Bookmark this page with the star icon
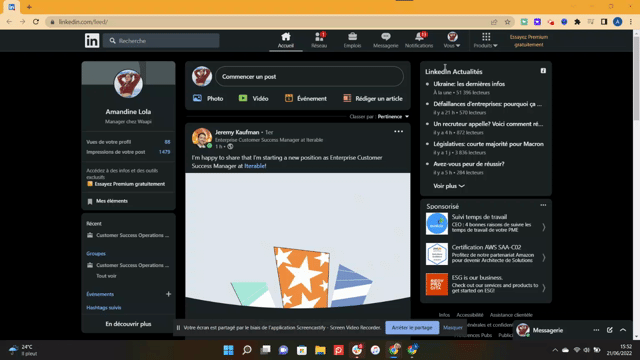This screenshot has width=640, height=360. coord(507,22)
